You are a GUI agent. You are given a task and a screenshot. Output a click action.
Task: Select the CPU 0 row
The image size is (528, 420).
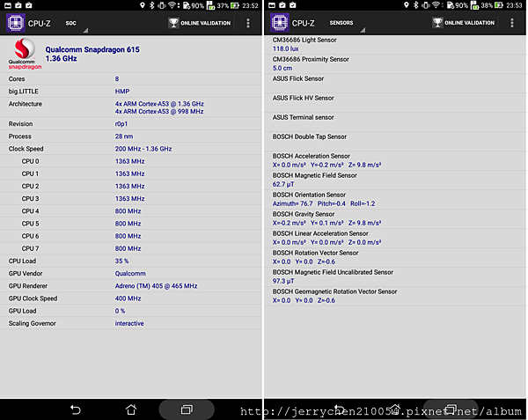[x=131, y=161]
